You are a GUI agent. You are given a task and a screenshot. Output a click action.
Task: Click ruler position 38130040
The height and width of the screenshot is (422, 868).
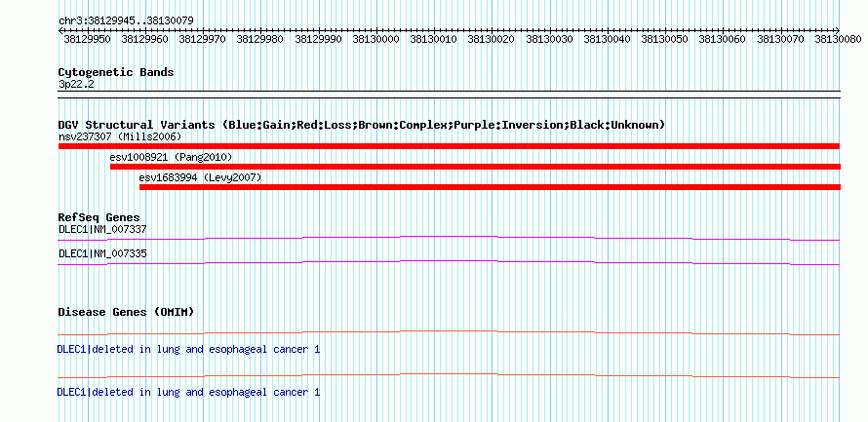[x=607, y=40]
